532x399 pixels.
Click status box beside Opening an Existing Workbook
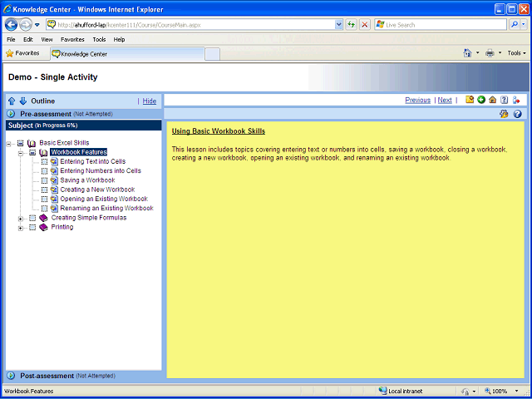click(44, 199)
